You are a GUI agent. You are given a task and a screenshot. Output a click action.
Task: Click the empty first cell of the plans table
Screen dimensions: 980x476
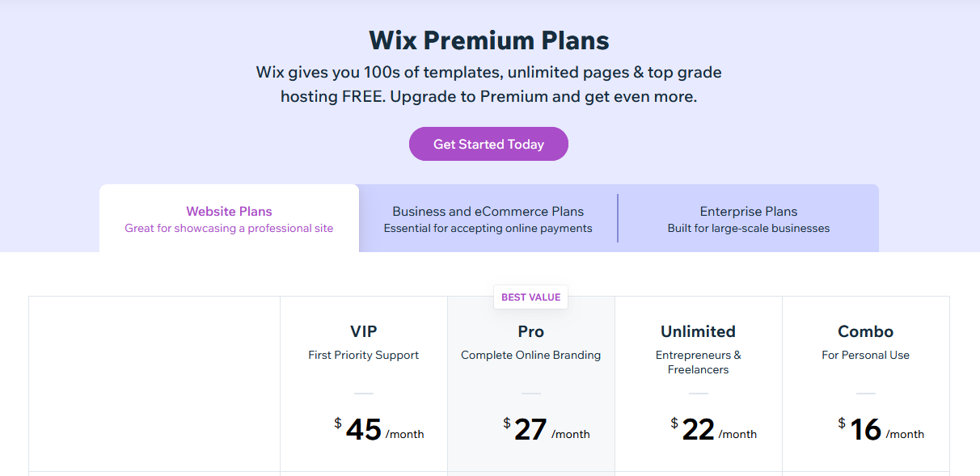click(x=154, y=384)
